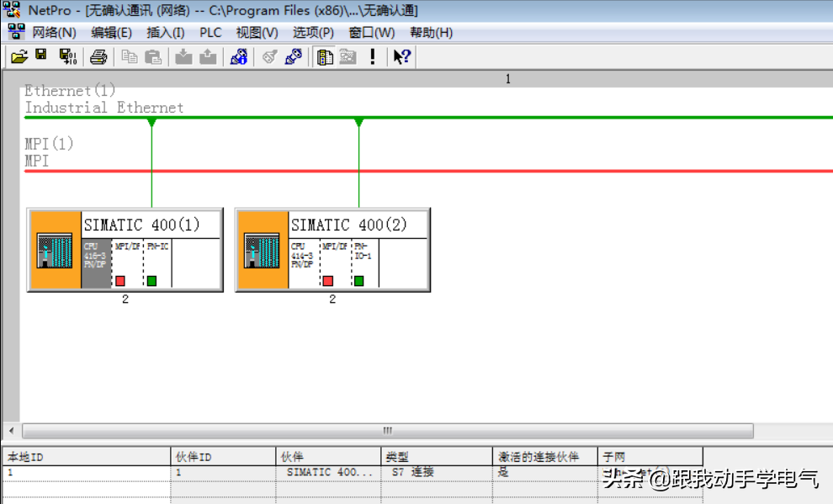833x504 pixels.
Task: Click the exclamation mark toolbar icon
Action: 373,56
